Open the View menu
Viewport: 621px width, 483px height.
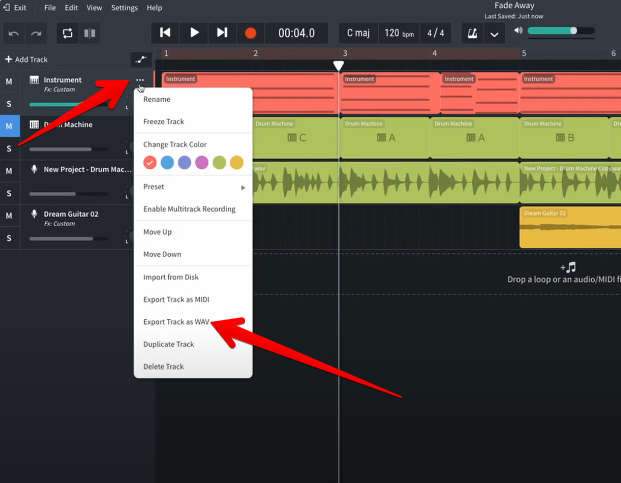pos(94,8)
